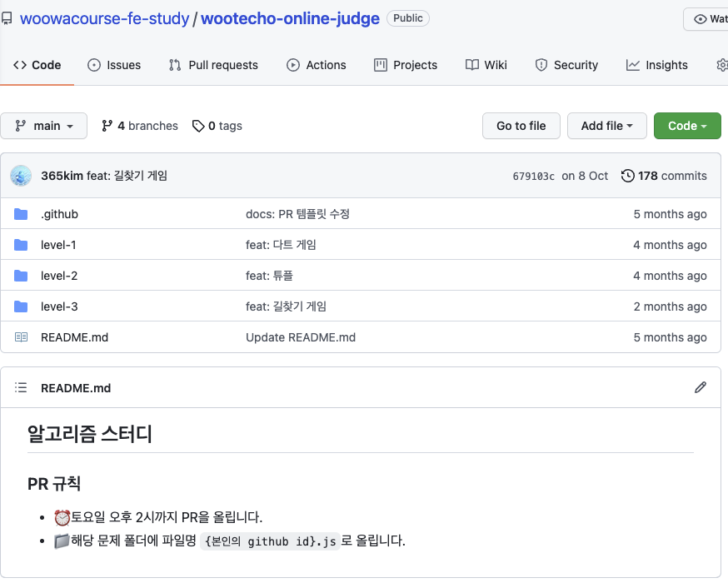Open the Projects tab
728x588 pixels.
tap(406, 65)
